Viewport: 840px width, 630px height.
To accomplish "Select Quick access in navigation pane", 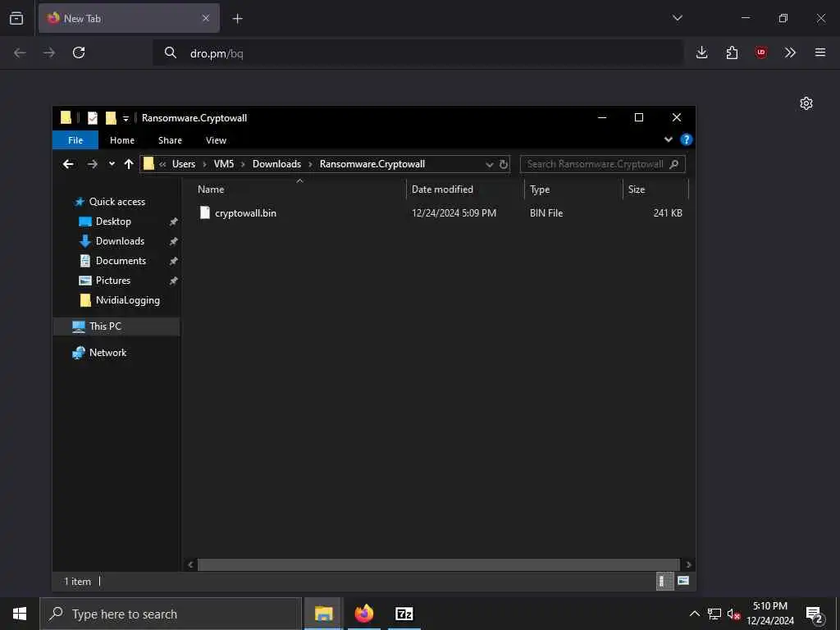I will tap(116, 202).
